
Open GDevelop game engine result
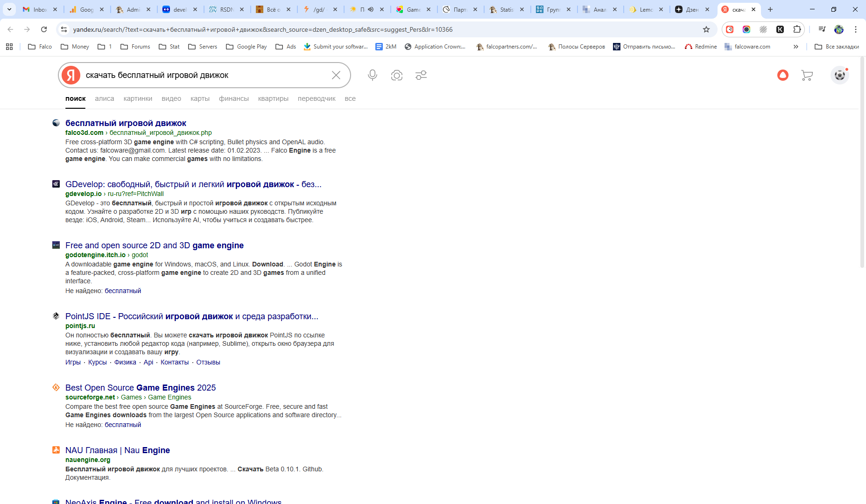point(193,184)
